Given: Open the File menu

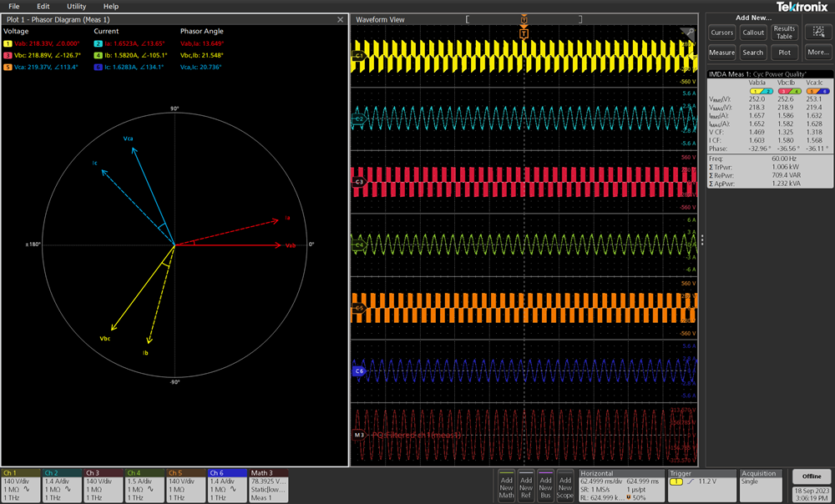Looking at the screenshot, I should [13, 6].
